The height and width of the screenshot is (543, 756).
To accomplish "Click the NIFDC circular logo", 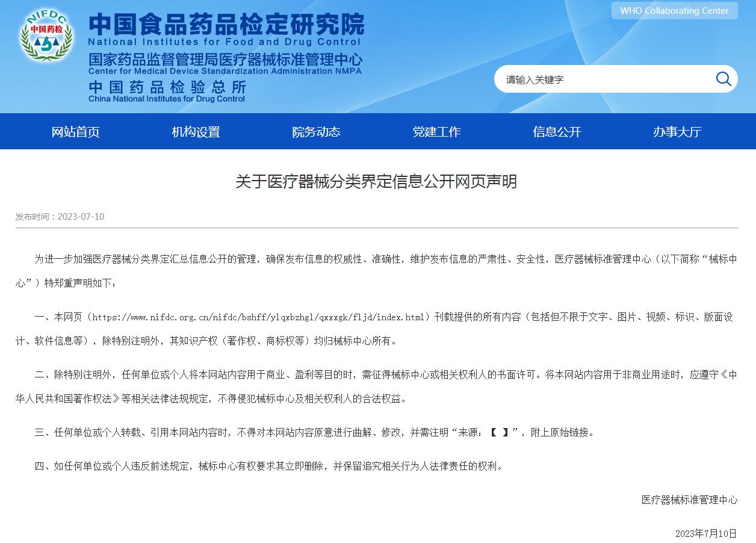I will [x=46, y=36].
